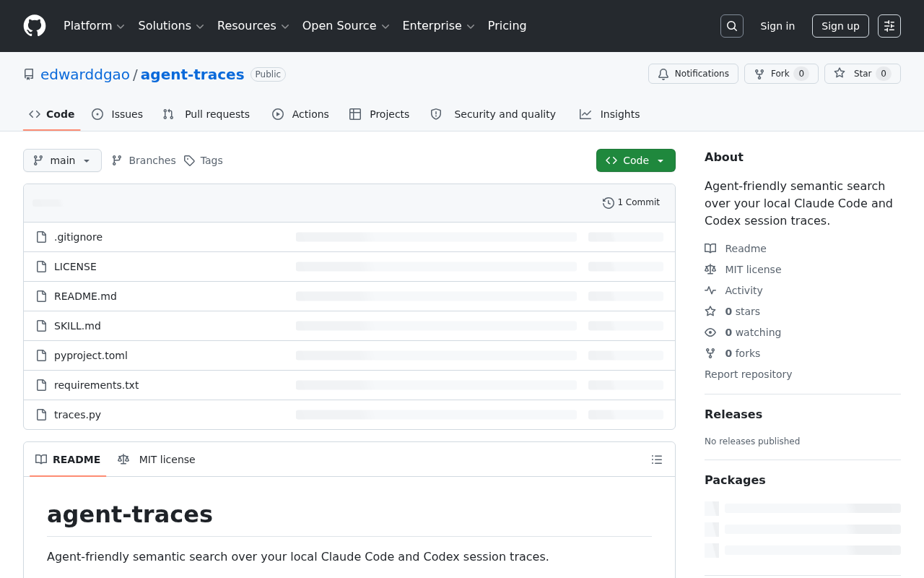Select the MIT license tab in file viewer

[x=157, y=460]
